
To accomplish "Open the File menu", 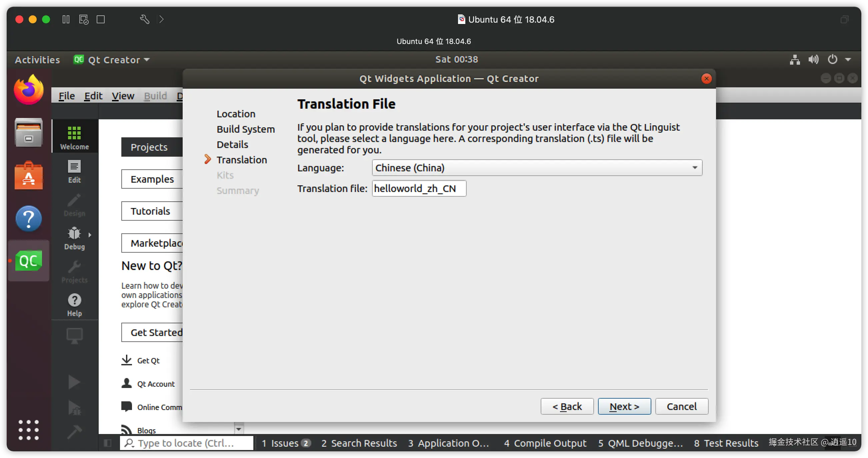I will 66,96.
